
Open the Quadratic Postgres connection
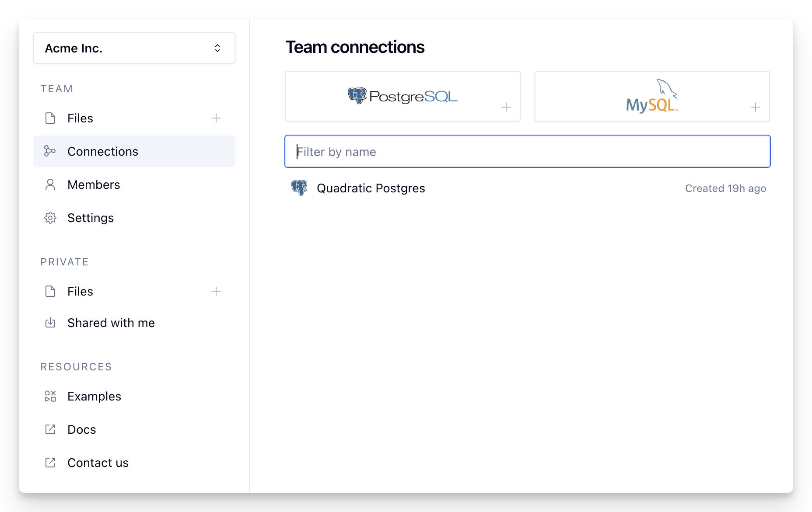click(x=371, y=188)
